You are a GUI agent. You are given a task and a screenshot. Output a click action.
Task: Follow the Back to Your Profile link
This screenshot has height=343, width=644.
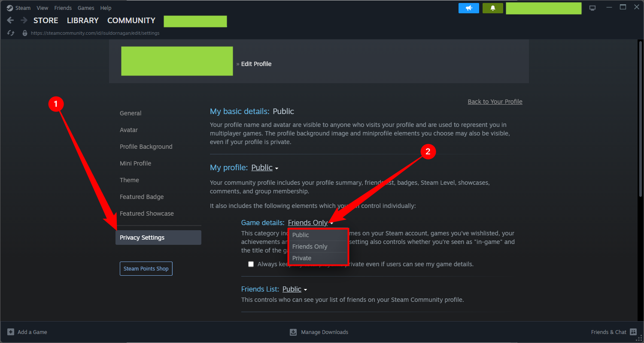coord(495,102)
